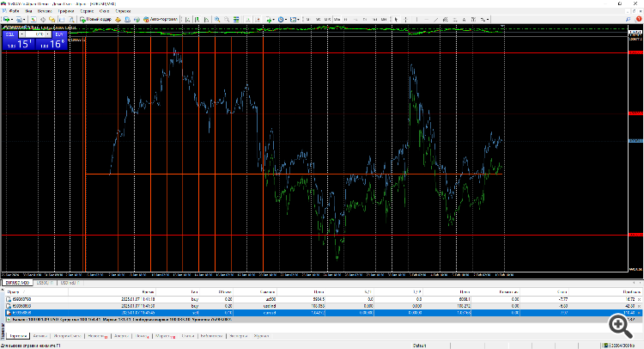Switch to candlestick chart display
644x349 pixels.
tap(197, 19)
